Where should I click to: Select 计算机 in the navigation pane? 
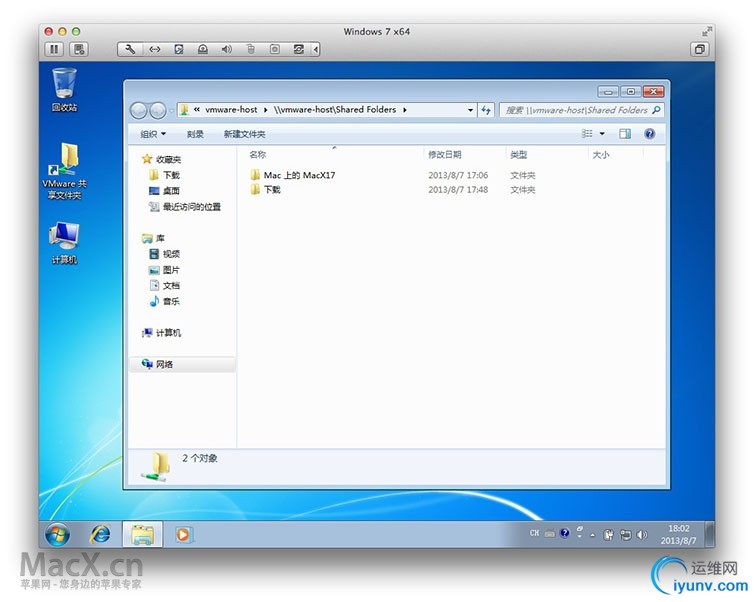(x=161, y=333)
